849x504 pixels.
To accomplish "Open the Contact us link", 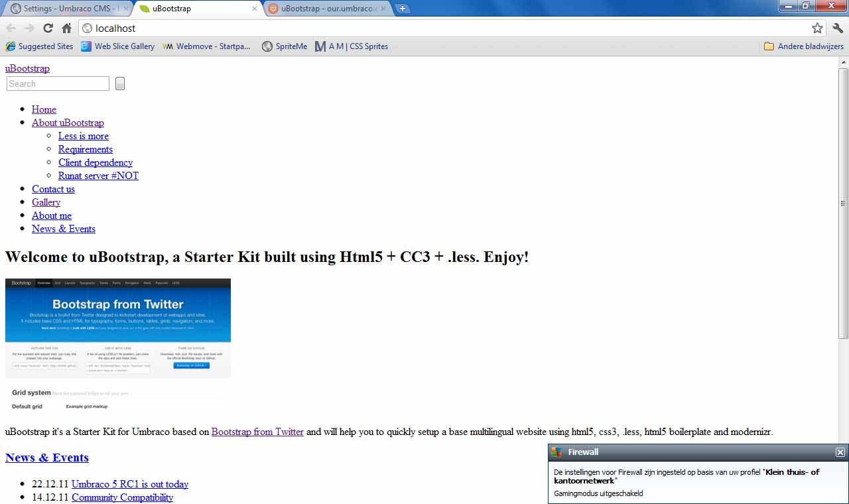I will click(x=53, y=189).
